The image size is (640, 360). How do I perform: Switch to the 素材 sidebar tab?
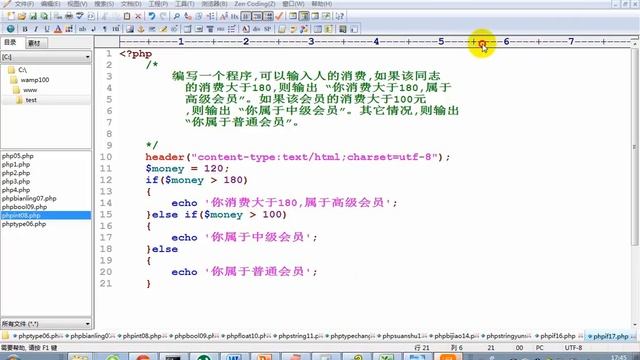coord(35,43)
